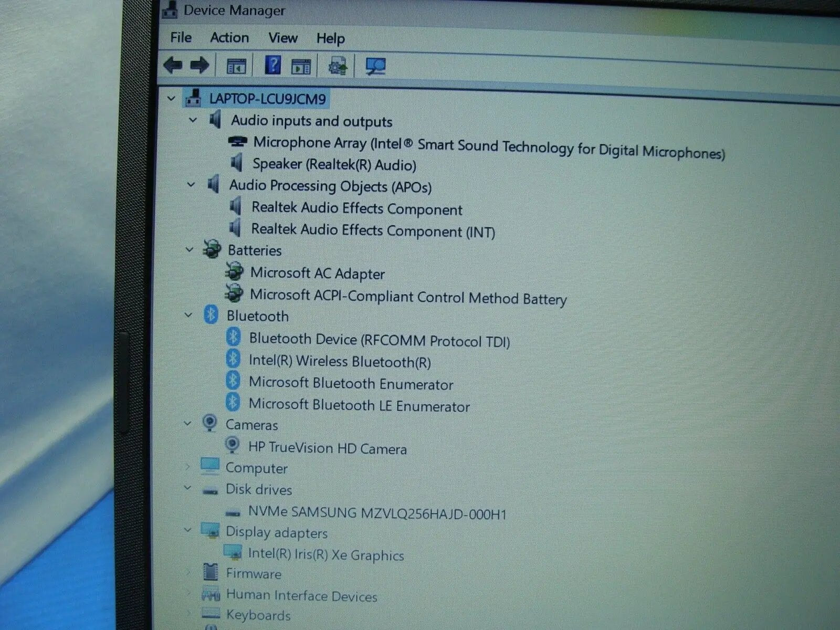Collapse Audio inputs and outputs category
The height and width of the screenshot is (630, 840).
[193, 120]
